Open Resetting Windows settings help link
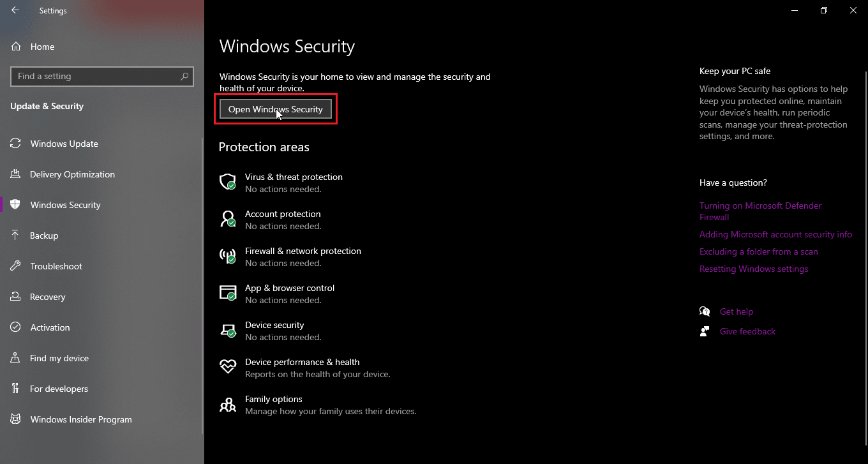This screenshot has height=464, width=868. 754,269
